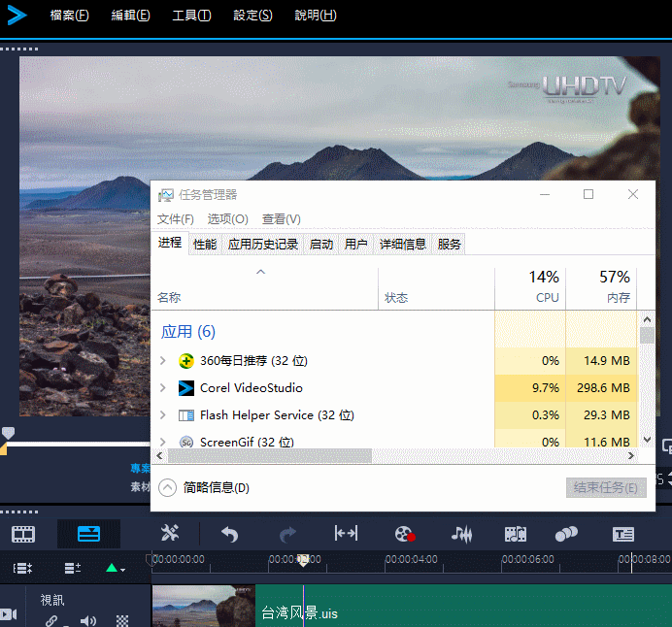Expand the Corel VideoStudio process entry
672x627 pixels.
(x=163, y=388)
